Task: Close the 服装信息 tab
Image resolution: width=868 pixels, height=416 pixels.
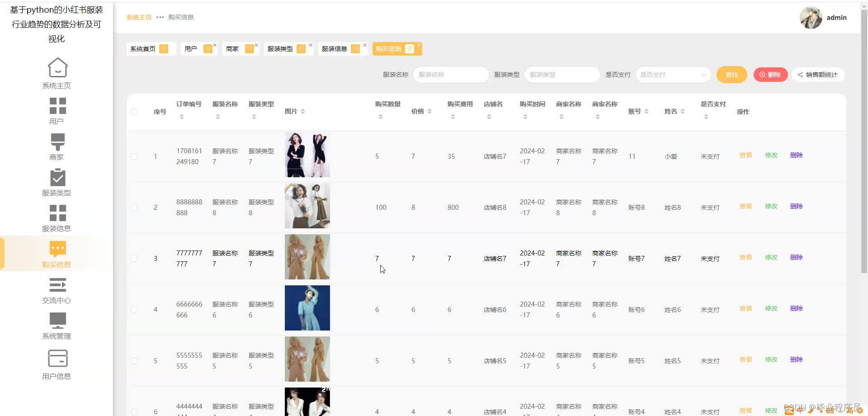Action: point(365,45)
